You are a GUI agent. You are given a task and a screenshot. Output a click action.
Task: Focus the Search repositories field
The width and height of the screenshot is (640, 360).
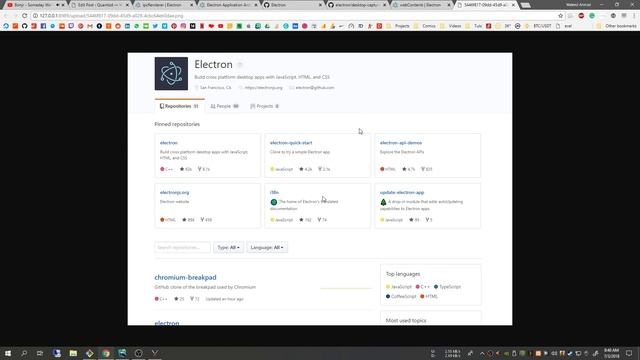click(x=182, y=247)
